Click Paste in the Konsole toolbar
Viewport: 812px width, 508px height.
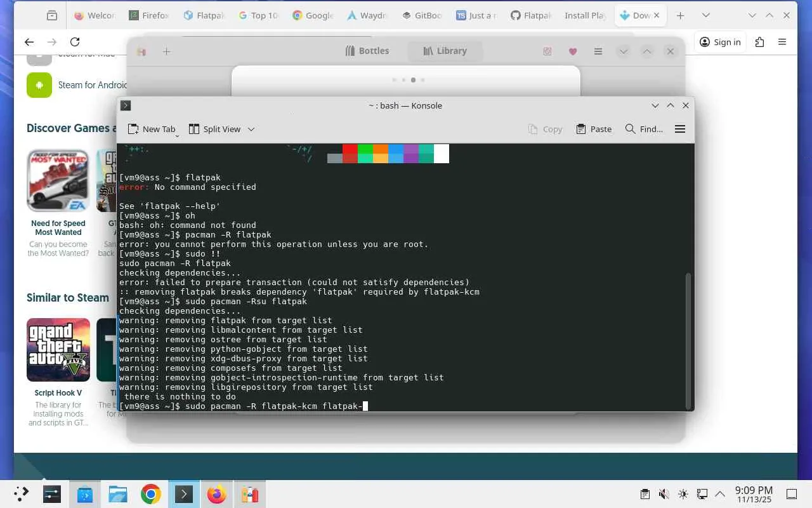pyautogui.click(x=594, y=129)
